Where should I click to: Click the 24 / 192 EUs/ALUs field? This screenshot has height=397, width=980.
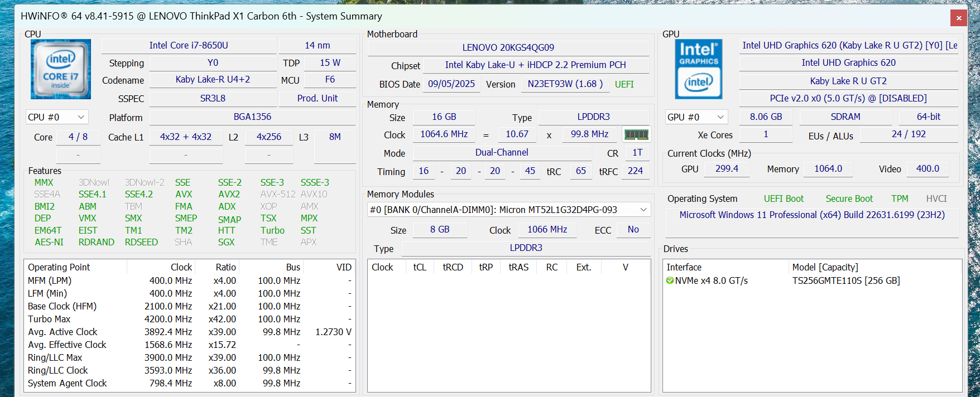tap(909, 134)
